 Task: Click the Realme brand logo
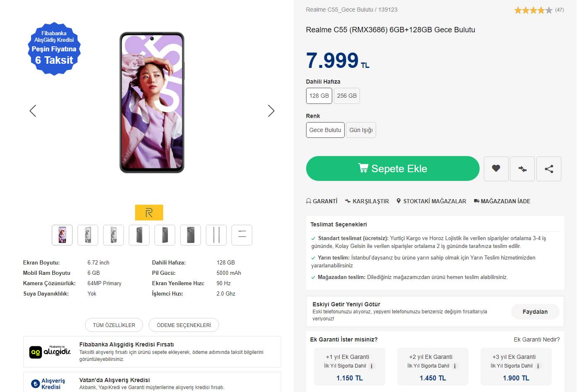(x=149, y=213)
